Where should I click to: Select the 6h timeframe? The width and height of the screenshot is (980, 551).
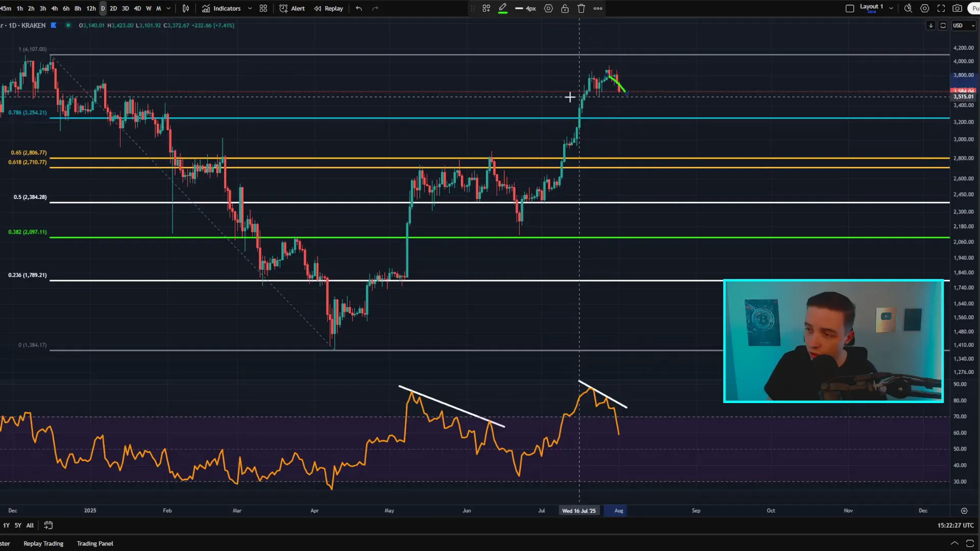pyautogui.click(x=66, y=9)
